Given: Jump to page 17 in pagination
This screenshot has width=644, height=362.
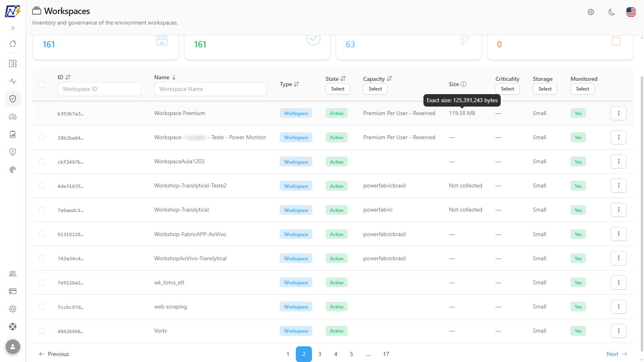Looking at the screenshot, I should pos(386,354).
